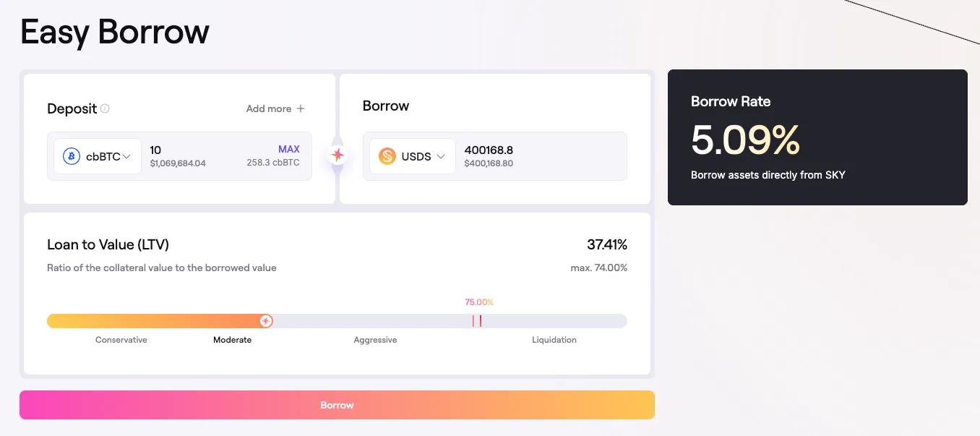Click the red 75.00% liquidation marker
The width and height of the screenshot is (980, 436).
click(477, 321)
